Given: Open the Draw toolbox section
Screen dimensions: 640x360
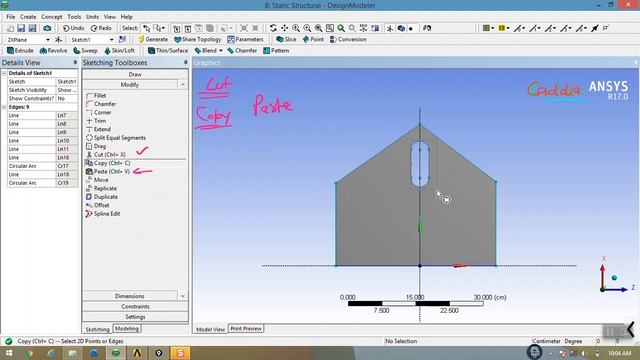Looking at the screenshot, I should pyautogui.click(x=135, y=74).
